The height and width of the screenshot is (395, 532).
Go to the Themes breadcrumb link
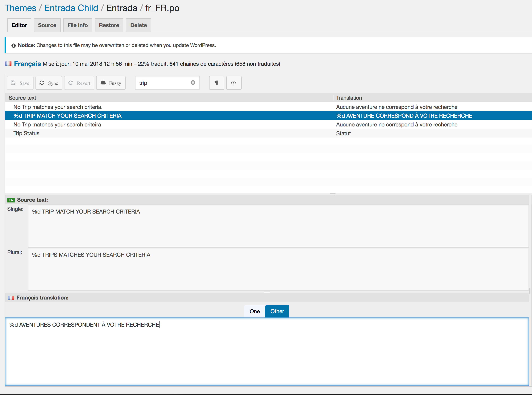point(21,8)
